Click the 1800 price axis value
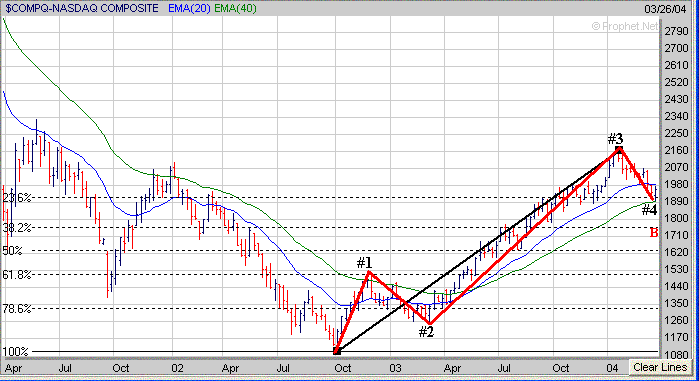 tap(676, 218)
